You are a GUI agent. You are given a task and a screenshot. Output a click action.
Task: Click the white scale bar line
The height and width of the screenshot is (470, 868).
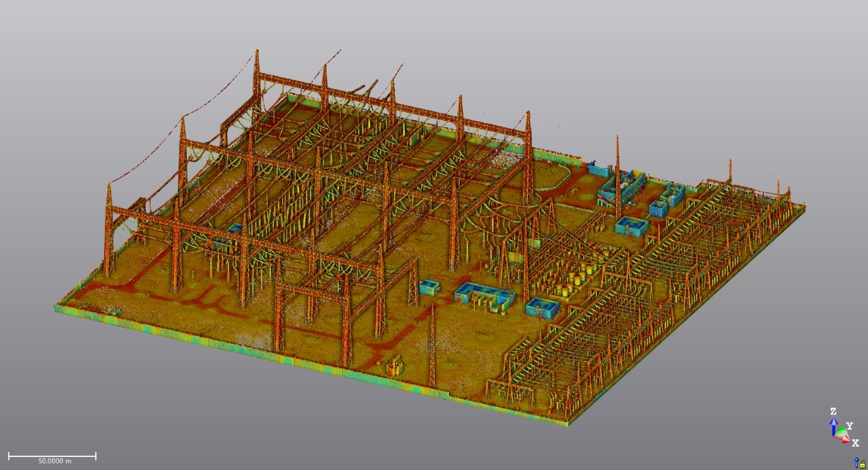click(52, 455)
